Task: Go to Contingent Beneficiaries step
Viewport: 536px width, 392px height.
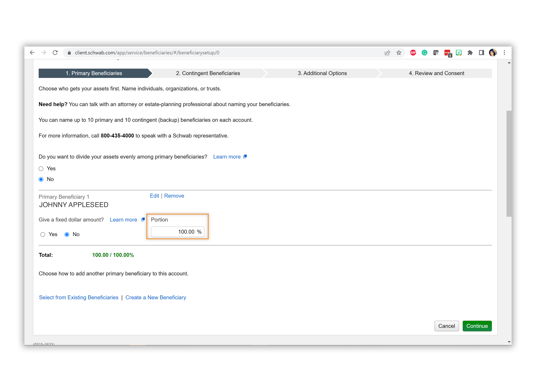Action: (208, 73)
